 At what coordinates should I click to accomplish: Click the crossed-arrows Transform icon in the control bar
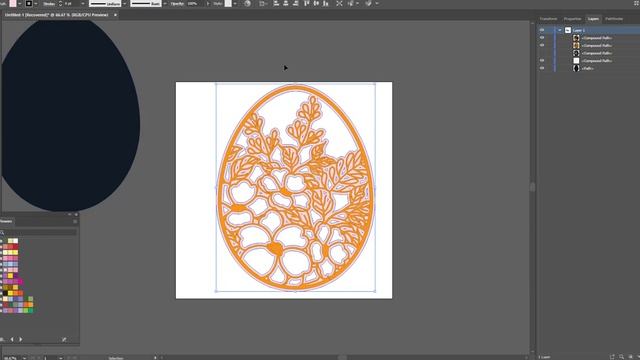click(x=339, y=3)
